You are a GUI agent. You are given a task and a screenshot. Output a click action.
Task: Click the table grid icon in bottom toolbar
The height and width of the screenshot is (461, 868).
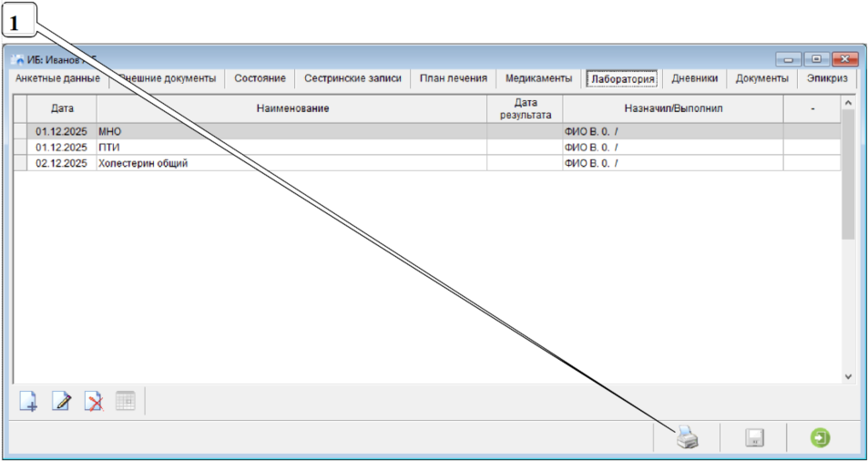coord(125,401)
